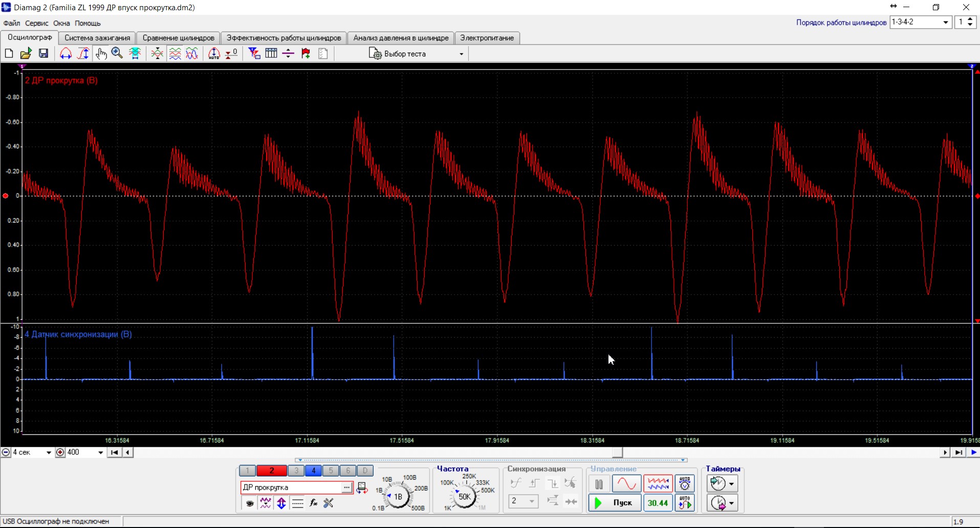This screenshot has width=980, height=528.
Task: Switch to Электропитание tab
Action: pyautogui.click(x=487, y=38)
